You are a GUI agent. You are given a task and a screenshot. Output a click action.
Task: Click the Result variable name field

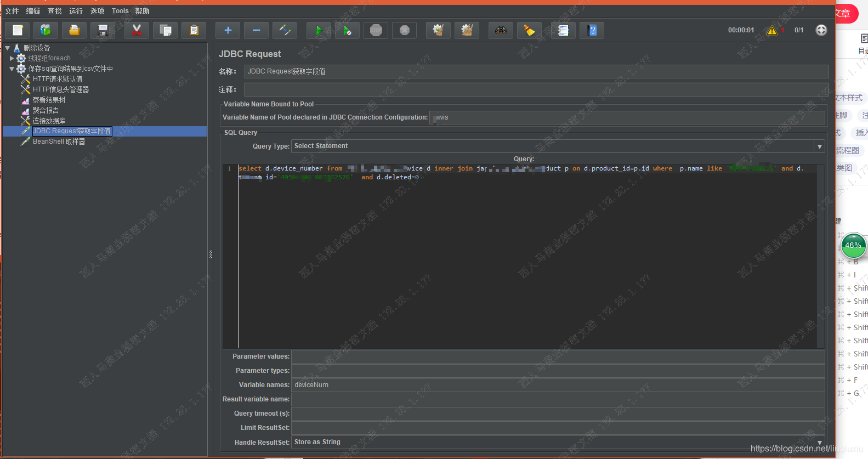(558, 399)
